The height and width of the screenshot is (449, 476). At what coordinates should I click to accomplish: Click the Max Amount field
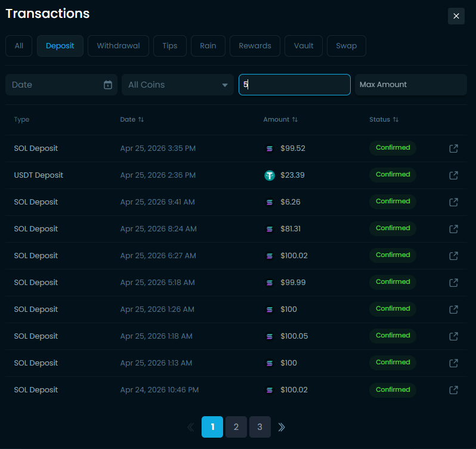pos(411,85)
